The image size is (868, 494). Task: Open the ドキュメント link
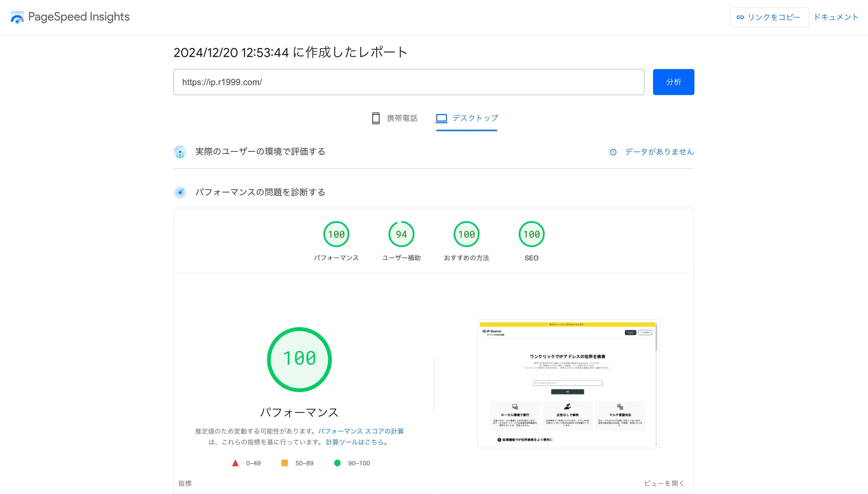pos(836,17)
